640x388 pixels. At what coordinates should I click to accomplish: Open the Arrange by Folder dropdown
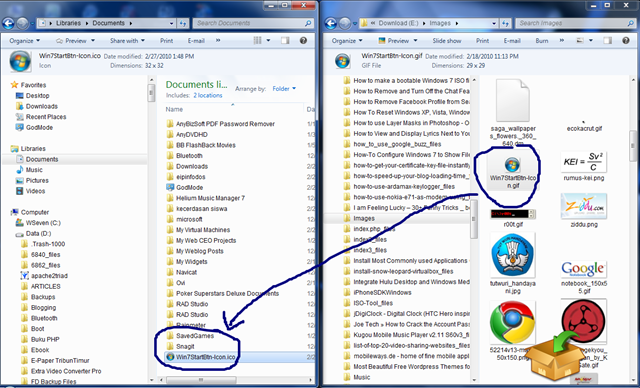click(284, 89)
